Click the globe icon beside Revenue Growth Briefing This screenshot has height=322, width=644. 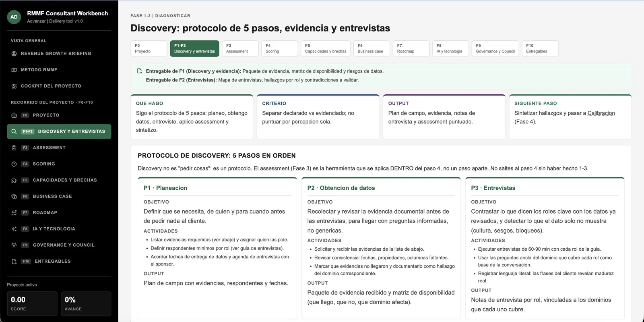(x=14, y=54)
